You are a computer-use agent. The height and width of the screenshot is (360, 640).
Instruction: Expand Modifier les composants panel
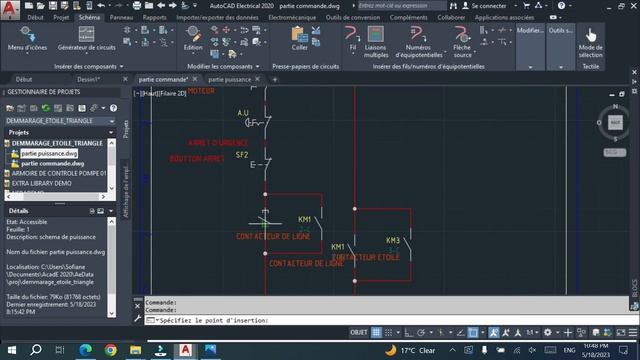pos(223,66)
